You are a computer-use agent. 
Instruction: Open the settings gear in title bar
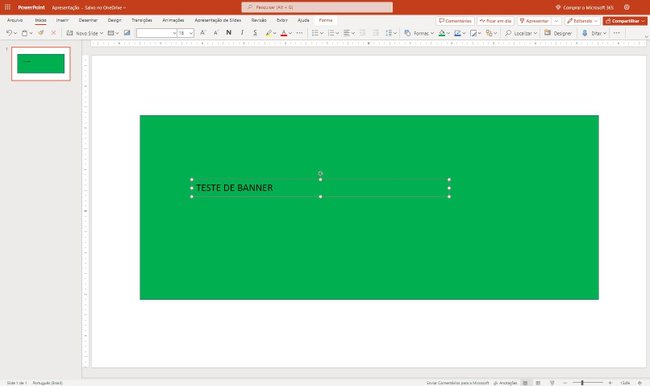(626, 7)
